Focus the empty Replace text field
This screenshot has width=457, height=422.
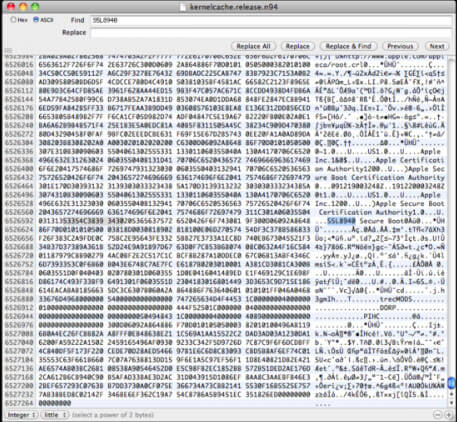coord(271,33)
